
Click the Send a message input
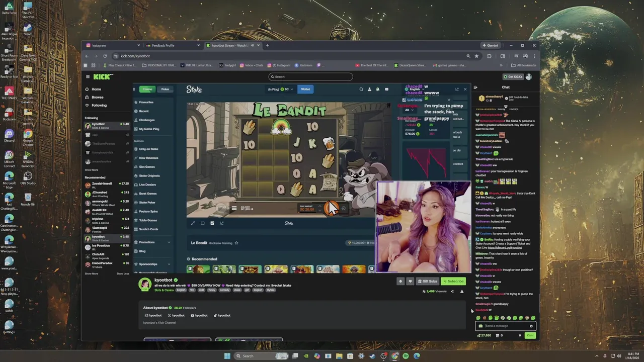click(505, 326)
